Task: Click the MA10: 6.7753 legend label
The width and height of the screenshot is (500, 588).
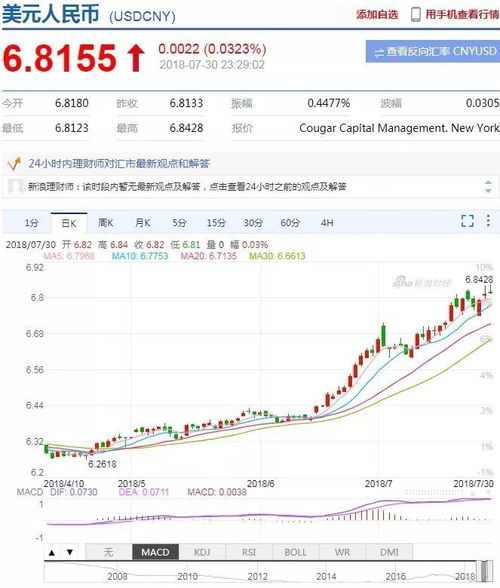Action: coord(140,256)
